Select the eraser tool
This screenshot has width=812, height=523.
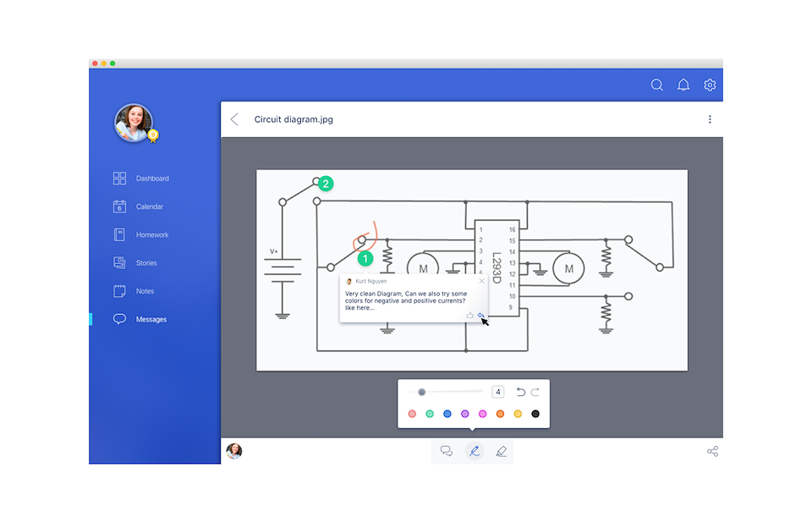[x=501, y=451]
